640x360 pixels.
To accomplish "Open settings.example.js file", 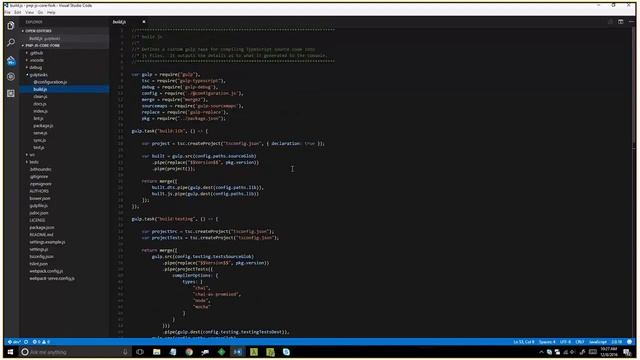I will click(x=47, y=242).
